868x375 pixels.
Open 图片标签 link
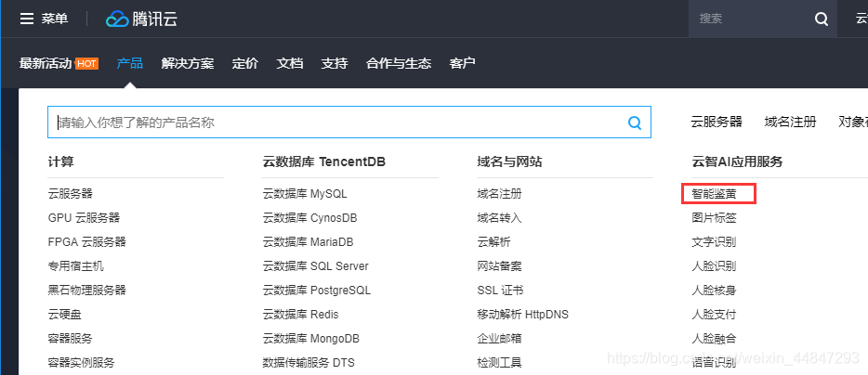(x=714, y=218)
